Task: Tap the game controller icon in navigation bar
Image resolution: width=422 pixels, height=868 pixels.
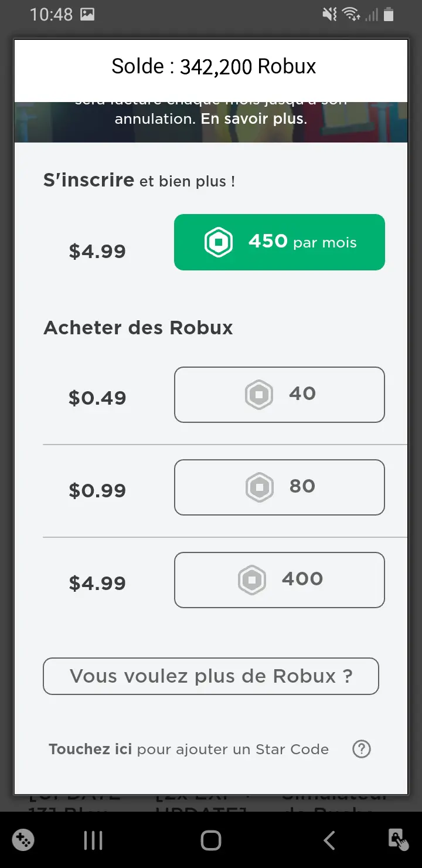Action: coord(23,840)
